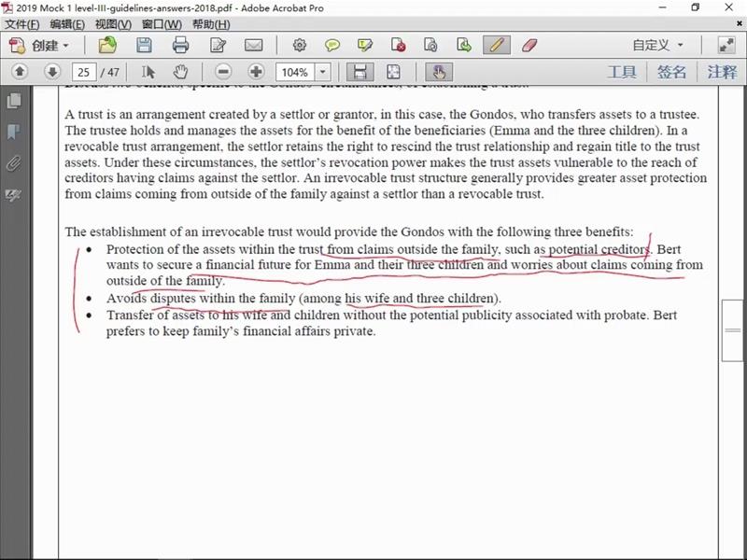747x560 pixels.
Task: Zoom out with the minus button
Action: (222, 72)
